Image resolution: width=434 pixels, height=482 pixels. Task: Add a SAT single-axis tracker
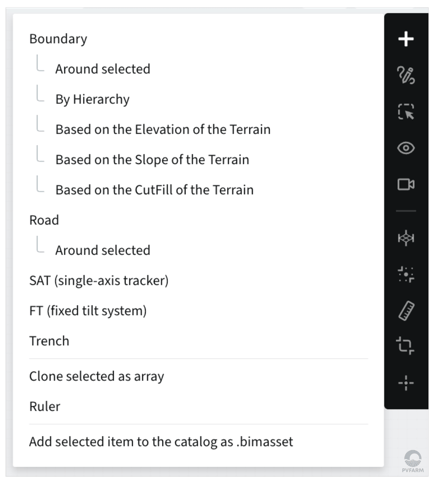coord(99,281)
